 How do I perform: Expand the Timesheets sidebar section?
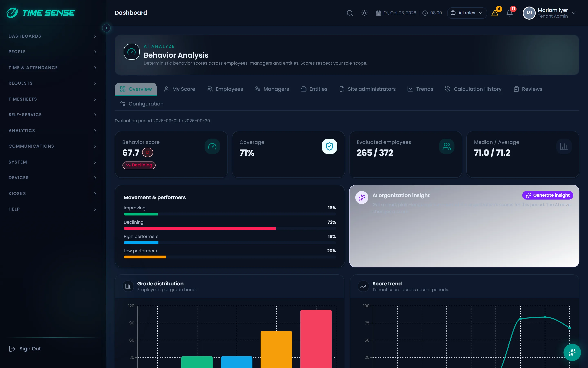[53, 99]
